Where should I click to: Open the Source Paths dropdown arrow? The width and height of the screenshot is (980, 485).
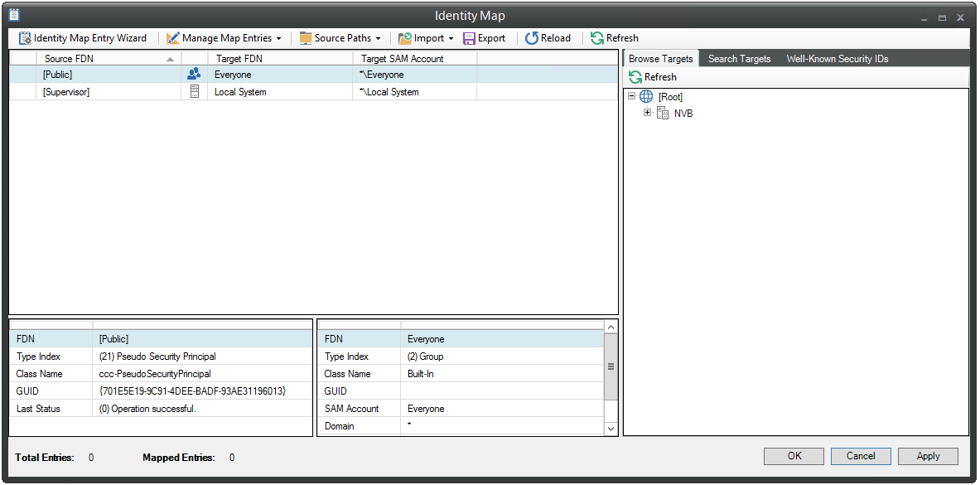(x=378, y=39)
